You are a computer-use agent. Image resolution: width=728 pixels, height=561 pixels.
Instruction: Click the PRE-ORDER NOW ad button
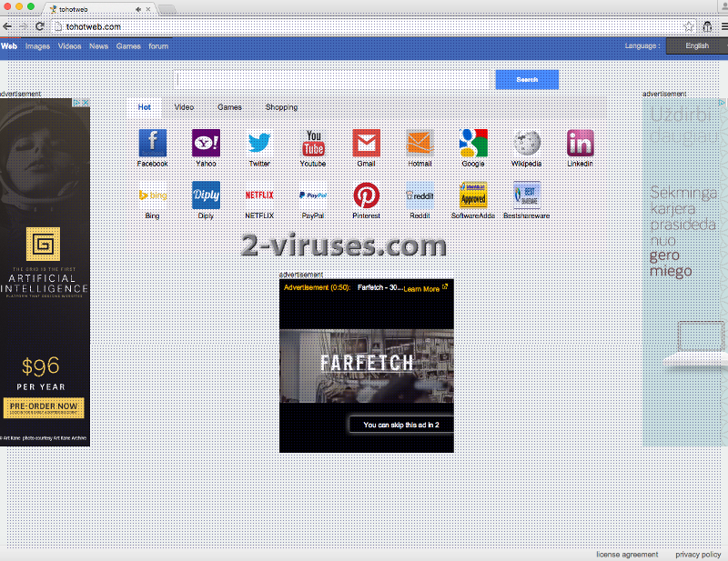click(44, 407)
